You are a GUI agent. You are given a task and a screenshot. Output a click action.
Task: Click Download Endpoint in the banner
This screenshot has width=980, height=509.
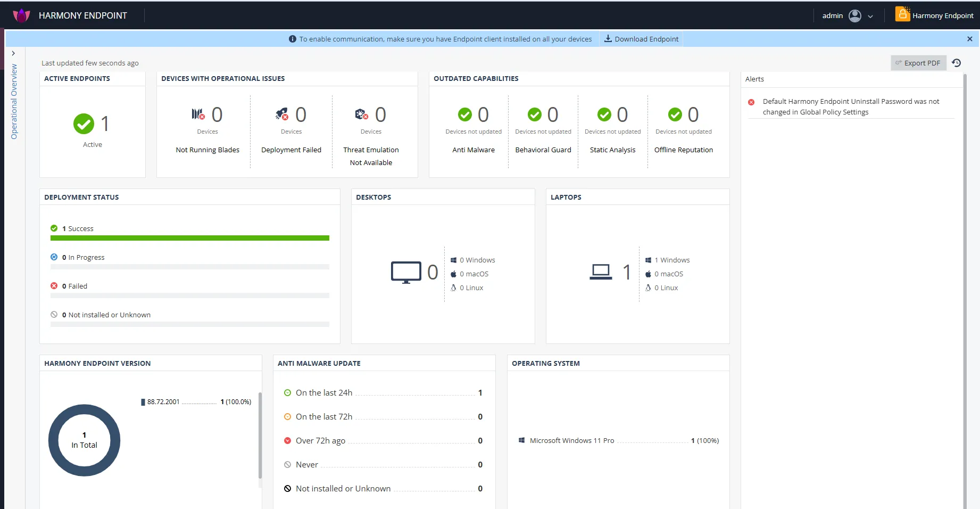(641, 38)
